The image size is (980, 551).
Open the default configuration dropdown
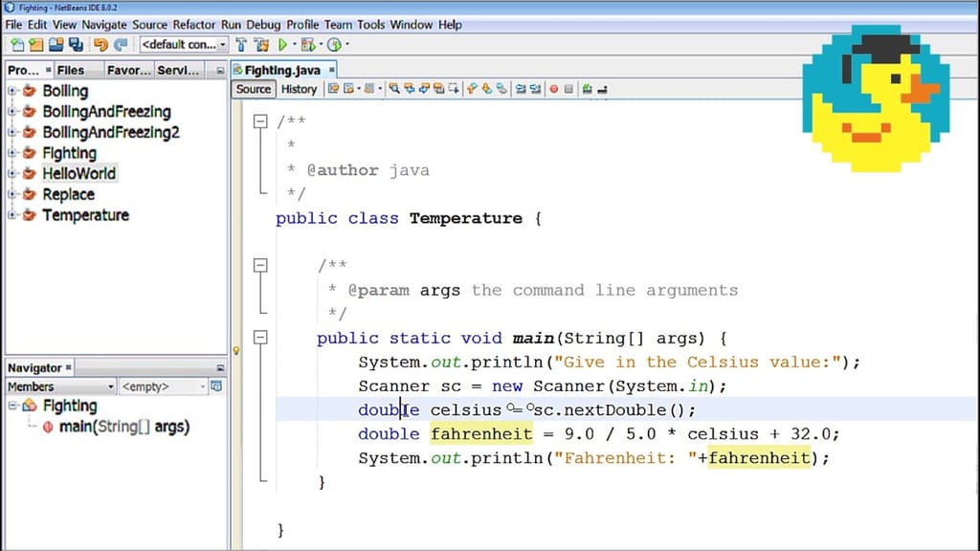tap(222, 43)
